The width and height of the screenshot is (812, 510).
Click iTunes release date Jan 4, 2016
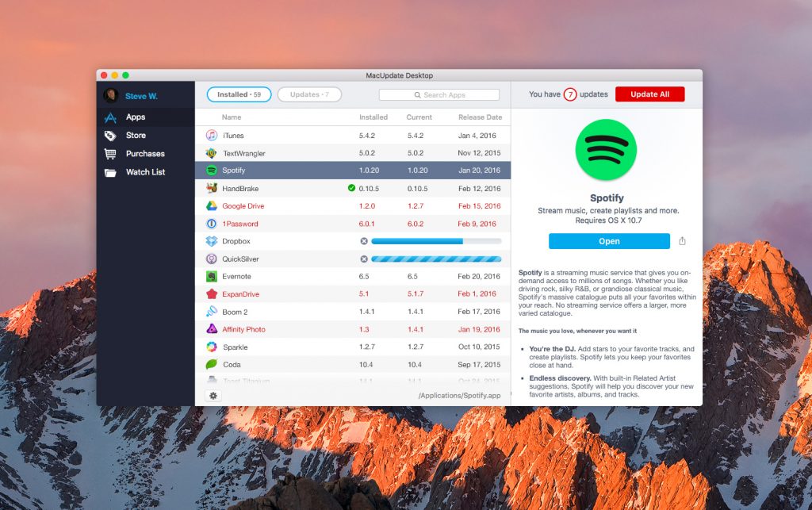(477, 136)
